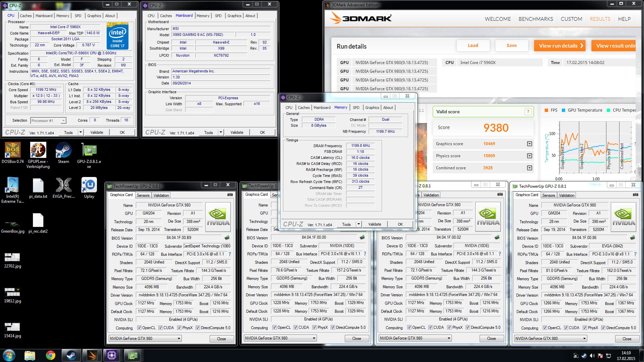Image resolution: width=644 pixels, height=362 pixels.
Task: Click FPS orange legend swatch in 3DMark chart
Action: click(x=546, y=110)
